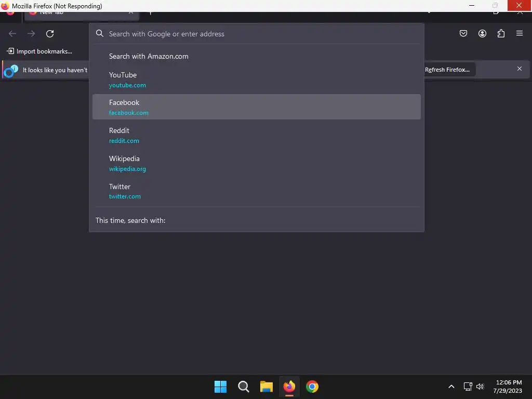Open the Pocket save icon
Screen dimensions: 532x399
(x=463, y=33)
